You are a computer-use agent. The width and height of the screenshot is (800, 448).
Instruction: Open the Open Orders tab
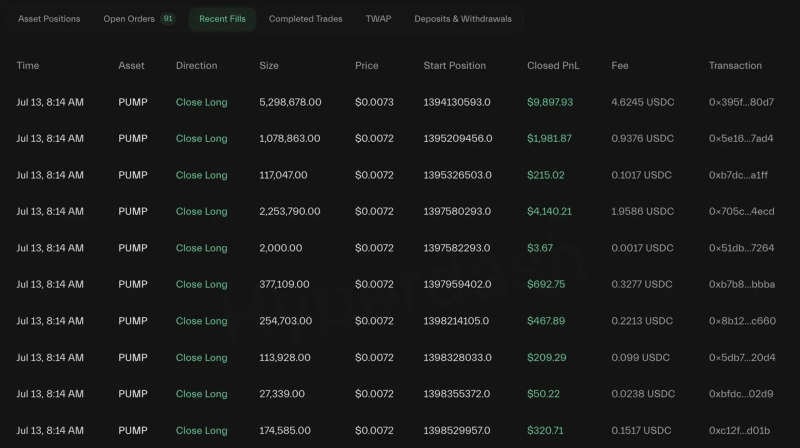pos(129,19)
